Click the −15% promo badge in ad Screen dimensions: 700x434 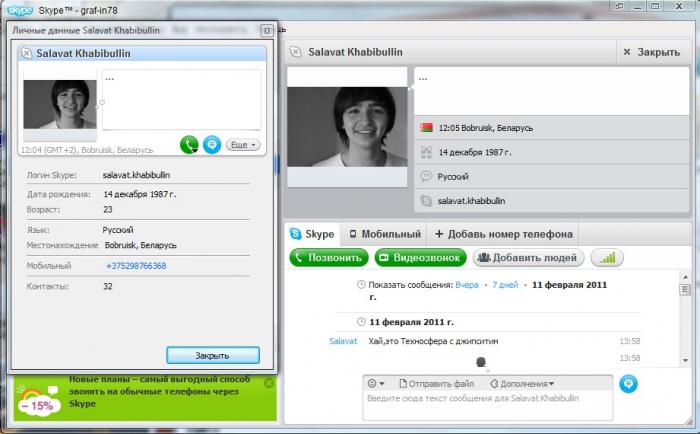pyautogui.click(x=40, y=405)
